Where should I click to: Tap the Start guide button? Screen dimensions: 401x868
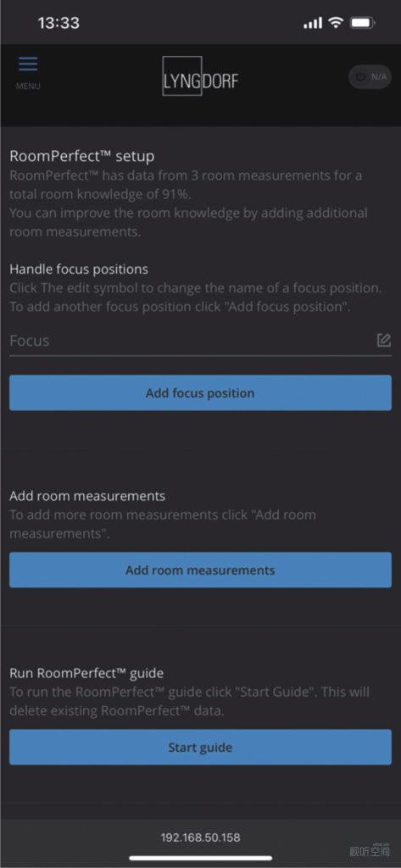pos(200,748)
